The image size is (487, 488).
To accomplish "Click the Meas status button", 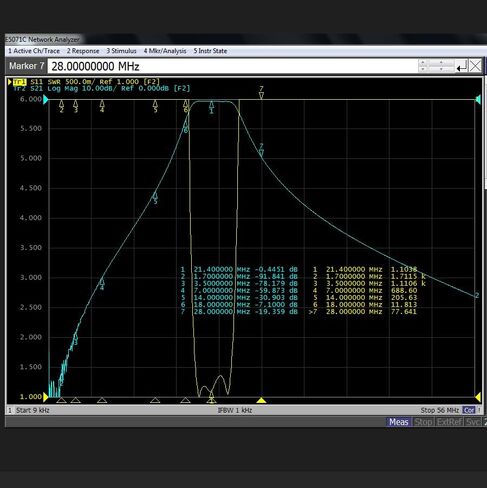I will [399, 422].
